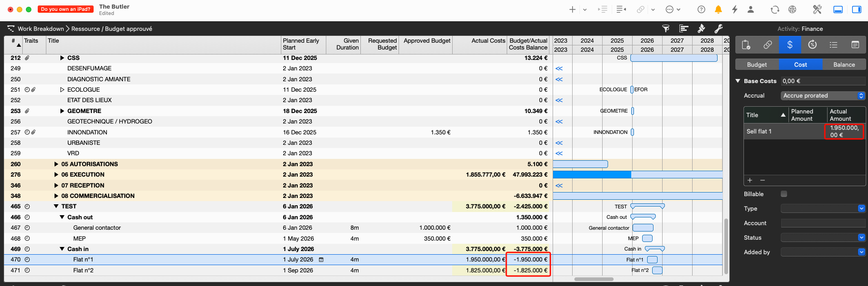Open the filter funnel tool
Viewport: 868px width, 286px height.
(x=666, y=29)
